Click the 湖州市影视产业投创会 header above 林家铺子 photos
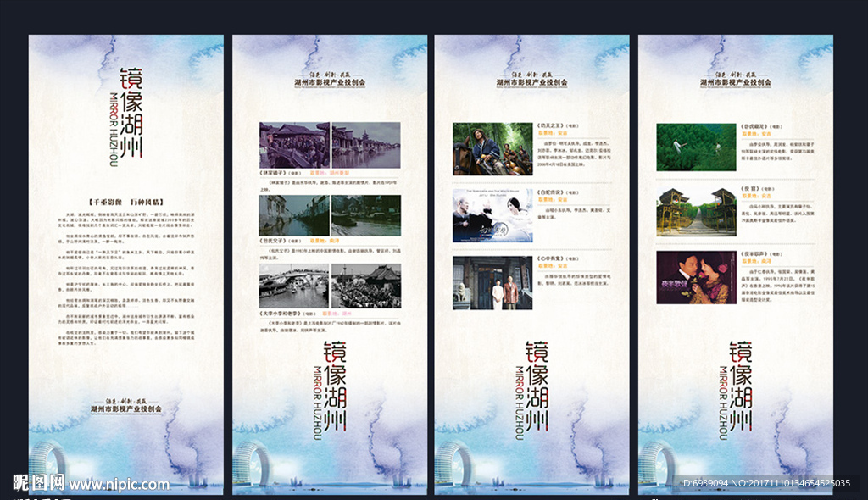Viewport: 868px width, 500px height. pyautogui.click(x=330, y=80)
